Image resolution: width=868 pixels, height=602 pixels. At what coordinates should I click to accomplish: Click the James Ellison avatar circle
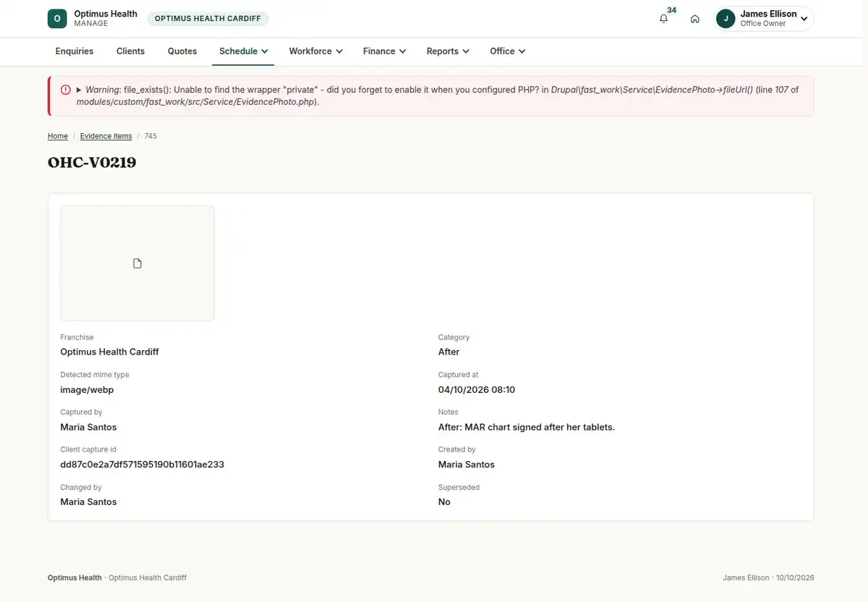[726, 19]
